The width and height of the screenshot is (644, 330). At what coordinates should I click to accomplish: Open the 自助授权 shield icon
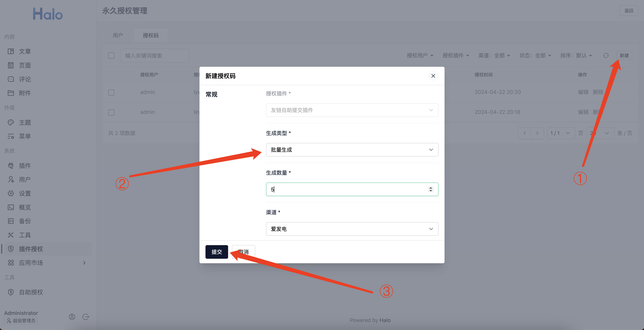11,292
